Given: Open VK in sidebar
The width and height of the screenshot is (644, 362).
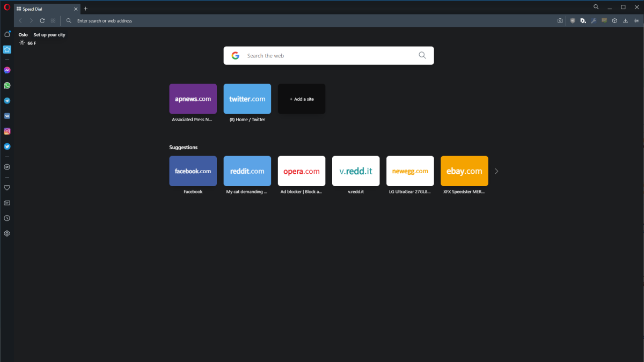Looking at the screenshot, I should click(x=7, y=116).
